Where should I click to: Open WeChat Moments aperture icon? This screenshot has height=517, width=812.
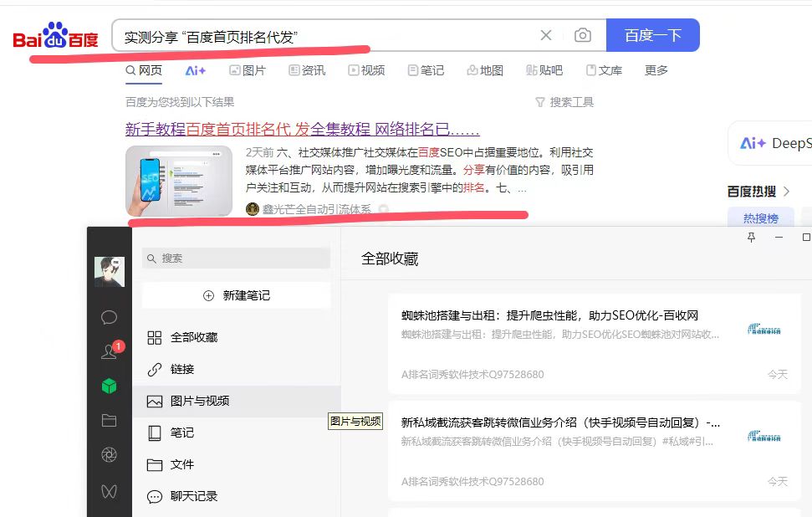coord(109,455)
